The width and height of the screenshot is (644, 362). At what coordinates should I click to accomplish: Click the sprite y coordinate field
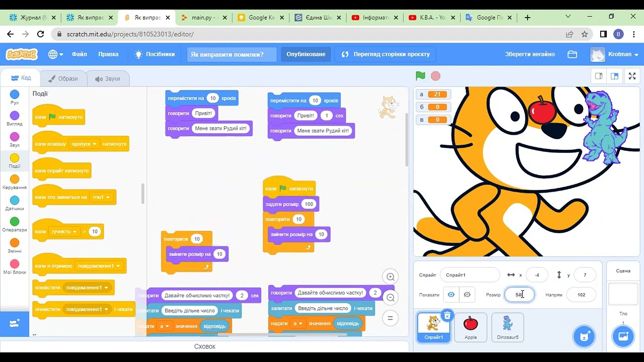pyautogui.click(x=585, y=275)
